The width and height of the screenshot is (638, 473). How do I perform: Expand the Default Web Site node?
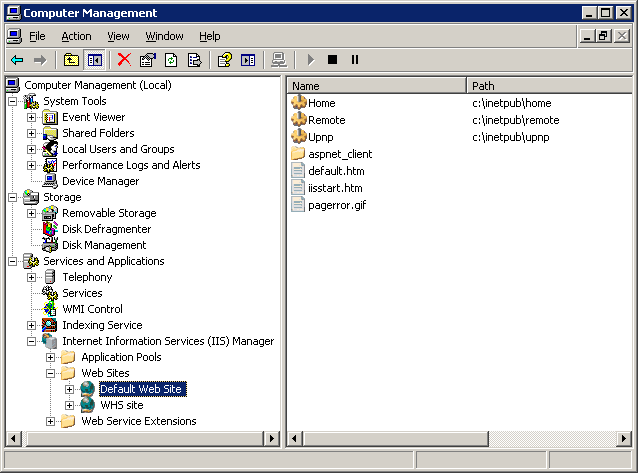[70, 390]
